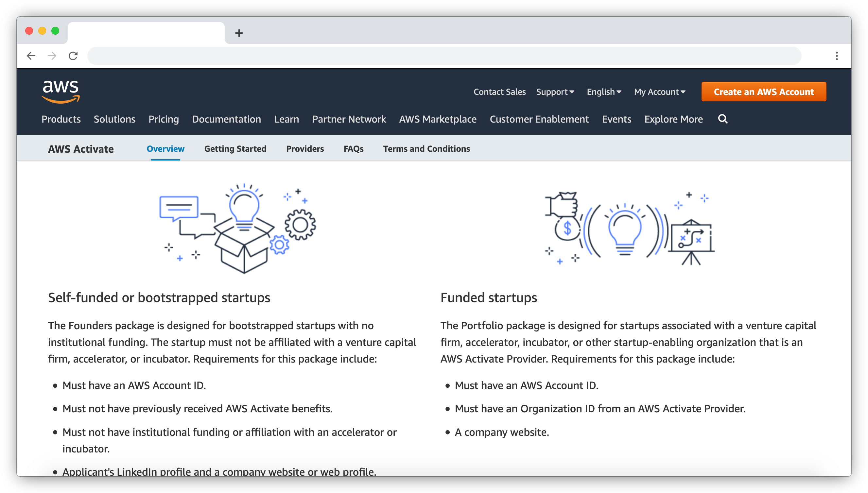Click the 'Self-funded or bootstrapped startups' heading

click(159, 297)
